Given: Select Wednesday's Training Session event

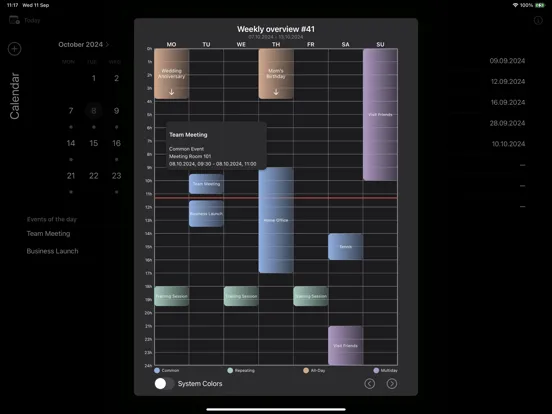Looking at the screenshot, I should coord(241,296).
